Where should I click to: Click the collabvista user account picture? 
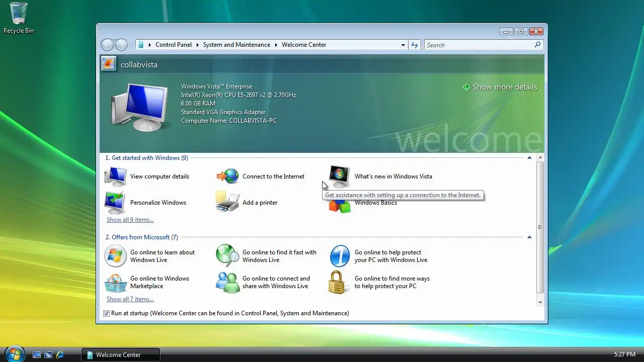[108, 64]
